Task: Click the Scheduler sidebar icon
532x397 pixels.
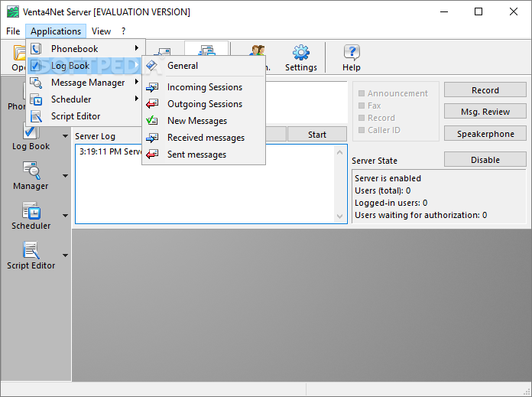Action: (31, 210)
